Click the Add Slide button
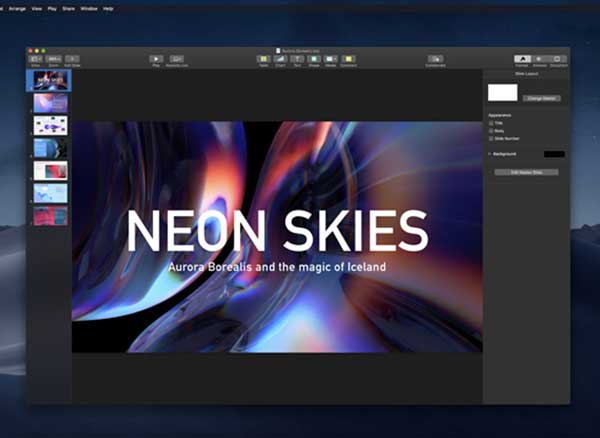This screenshot has height=438, width=600. (x=72, y=59)
